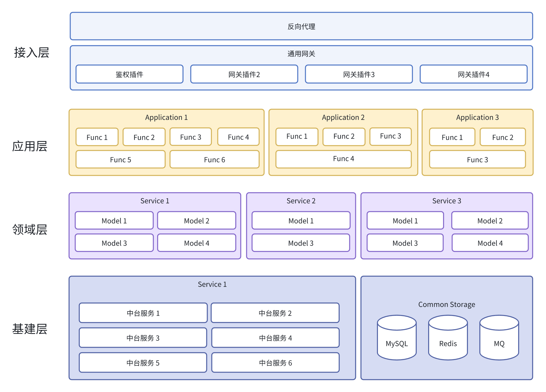Select Func 5 in Application 1
Viewport: 546px width, 392px height.
120,159
